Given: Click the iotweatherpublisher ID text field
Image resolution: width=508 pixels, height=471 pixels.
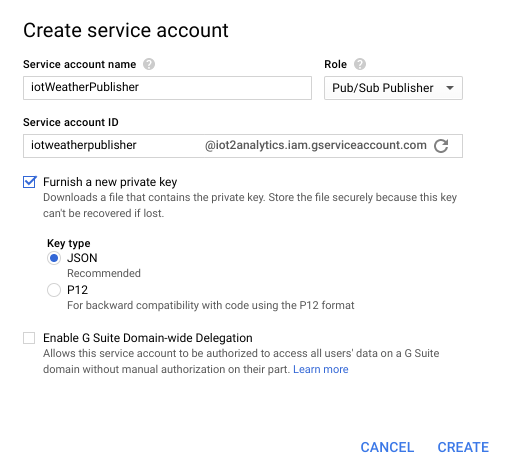Looking at the screenshot, I should pyautogui.click(x=113, y=146).
